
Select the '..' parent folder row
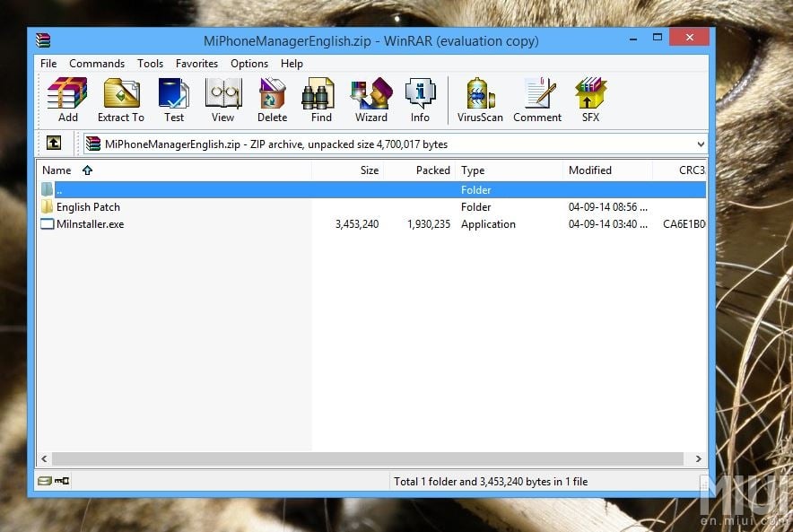(372, 189)
